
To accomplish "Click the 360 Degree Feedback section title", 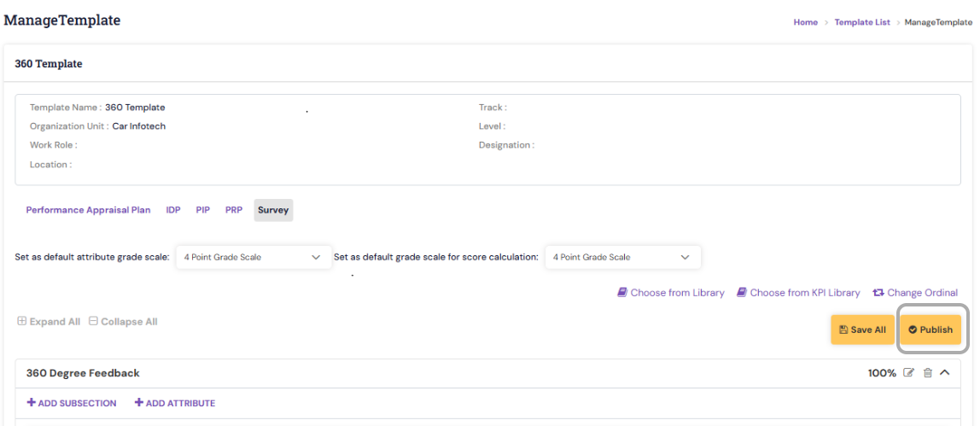I will point(83,373).
